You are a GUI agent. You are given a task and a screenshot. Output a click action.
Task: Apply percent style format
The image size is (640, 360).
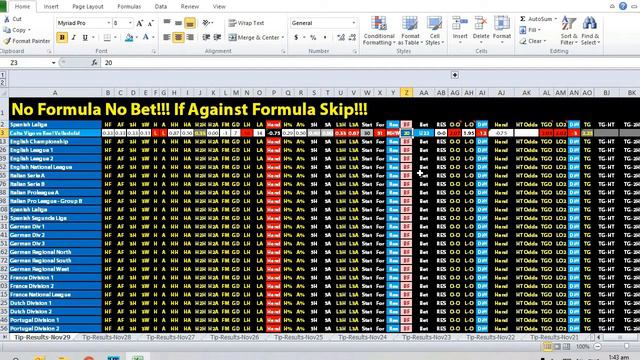point(313,38)
